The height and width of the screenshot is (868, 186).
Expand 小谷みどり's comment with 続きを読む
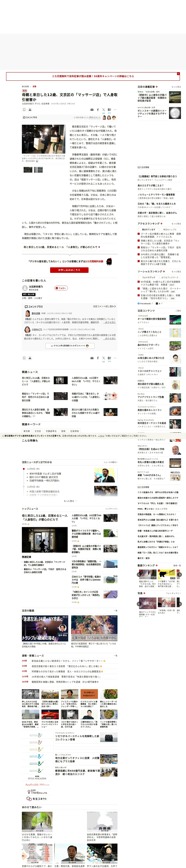(x=109, y=339)
